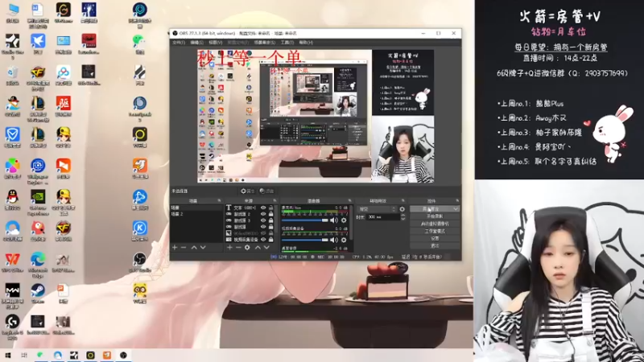Open the Steam desktop shortcut
Viewport: 644px width, 362px height.
click(38, 294)
